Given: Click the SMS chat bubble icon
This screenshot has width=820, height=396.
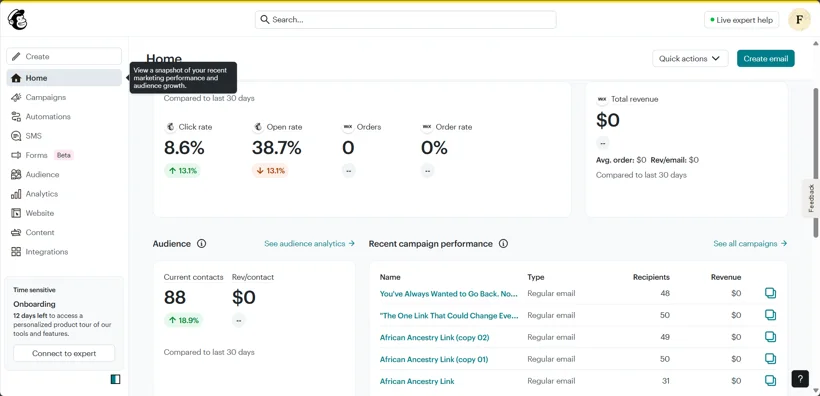Looking at the screenshot, I should point(16,136).
